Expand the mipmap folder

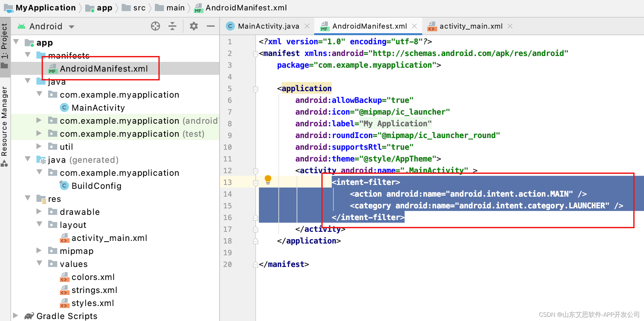tap(39, 251)
